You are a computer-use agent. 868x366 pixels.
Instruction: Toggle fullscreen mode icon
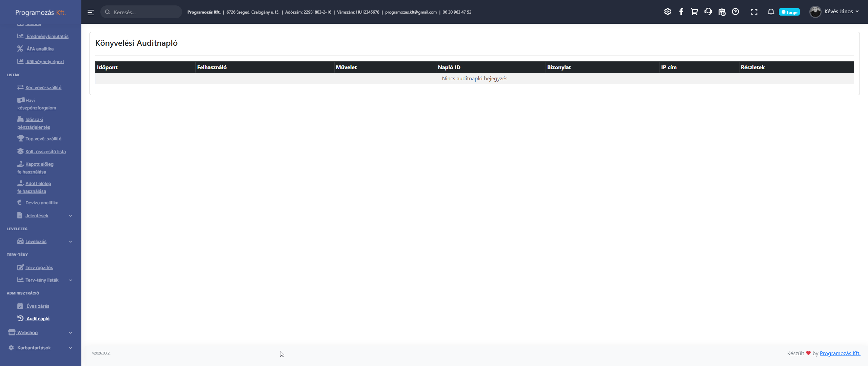[754, 12]
